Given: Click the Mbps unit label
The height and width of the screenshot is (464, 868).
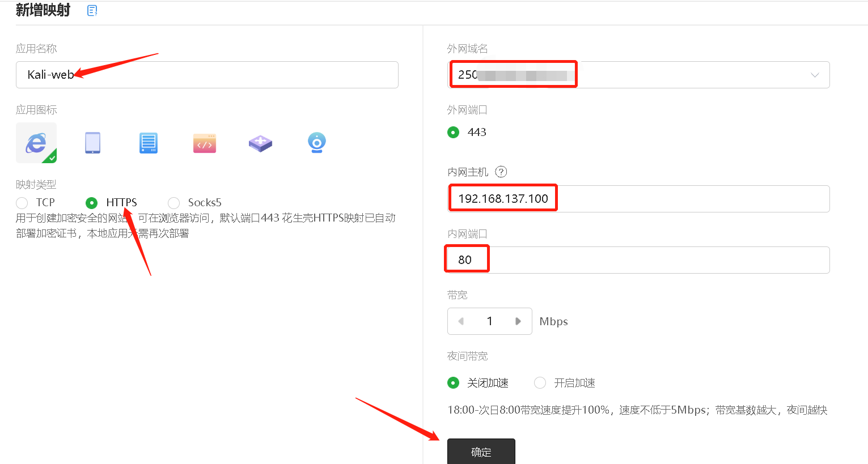Looking at the screenshot, I should click(x=554, y=321).
